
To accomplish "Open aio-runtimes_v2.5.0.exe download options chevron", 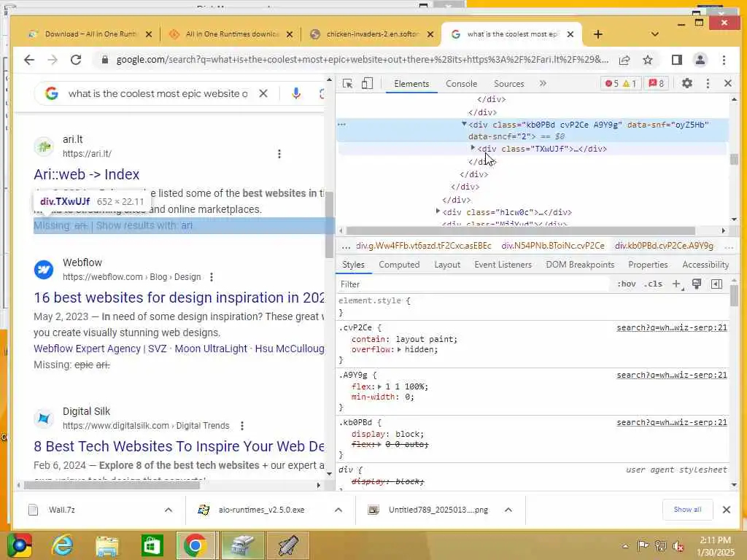I will (338, 510).
